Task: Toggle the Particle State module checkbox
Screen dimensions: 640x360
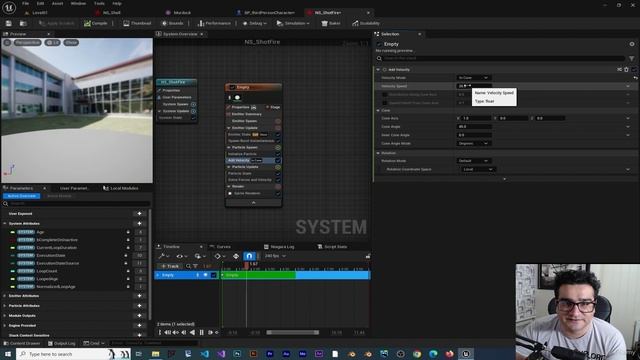Action: pos(278,173)
